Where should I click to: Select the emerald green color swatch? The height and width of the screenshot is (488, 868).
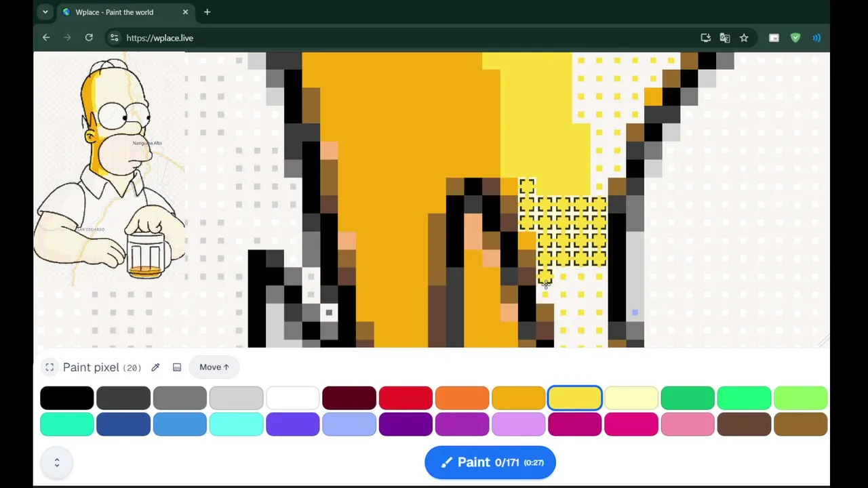[688, 398]
